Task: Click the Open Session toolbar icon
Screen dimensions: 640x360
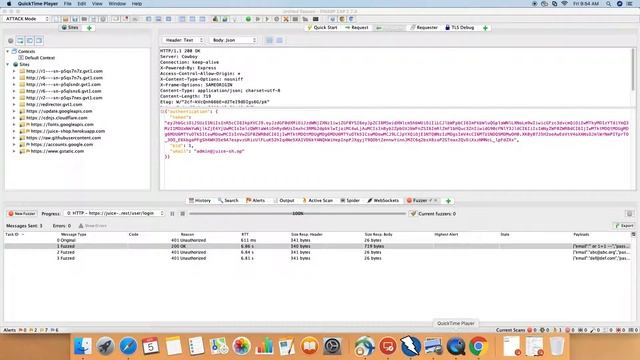Action: click(x=66, y=19)
